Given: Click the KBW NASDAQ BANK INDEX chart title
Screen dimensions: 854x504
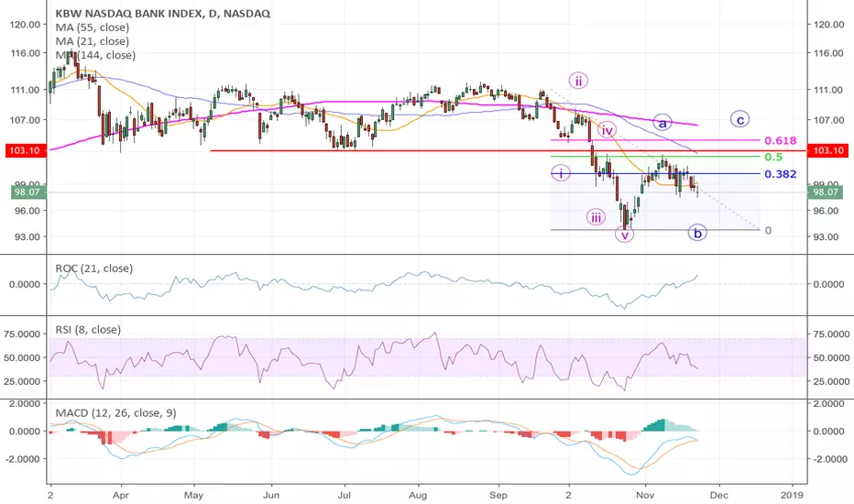Looking at the screenshot, I should (162, 13).
